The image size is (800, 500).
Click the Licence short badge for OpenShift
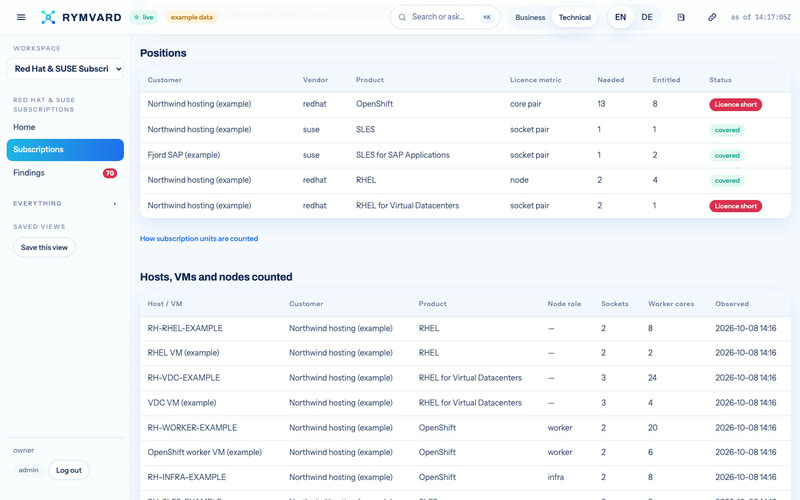click(735, 105)
